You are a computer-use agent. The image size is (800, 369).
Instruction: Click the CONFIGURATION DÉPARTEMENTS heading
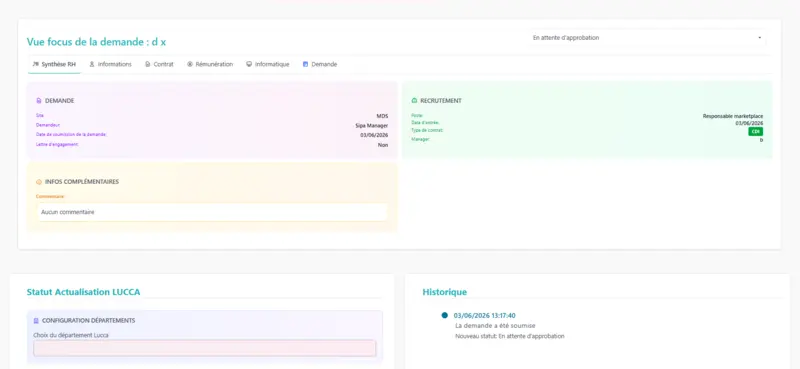pyautogui.click(x=88, y=321)
